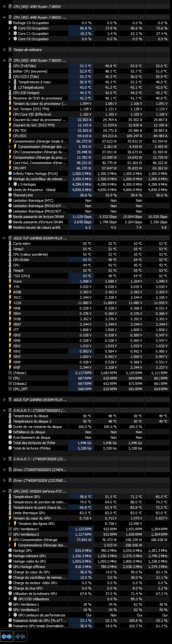Click the Thermal Limit circle icon
The height and width of the screenshot is (644, 172).
pyautogui.click(x=10, y=195)
